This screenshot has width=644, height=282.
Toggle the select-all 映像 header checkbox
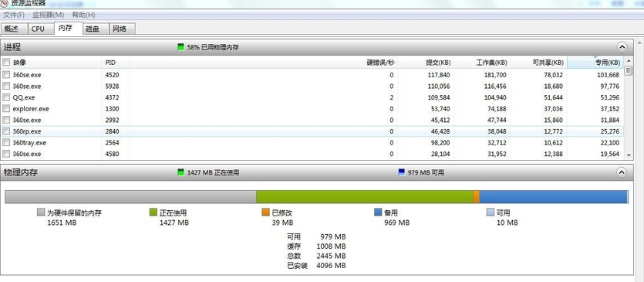click(6, 62)
